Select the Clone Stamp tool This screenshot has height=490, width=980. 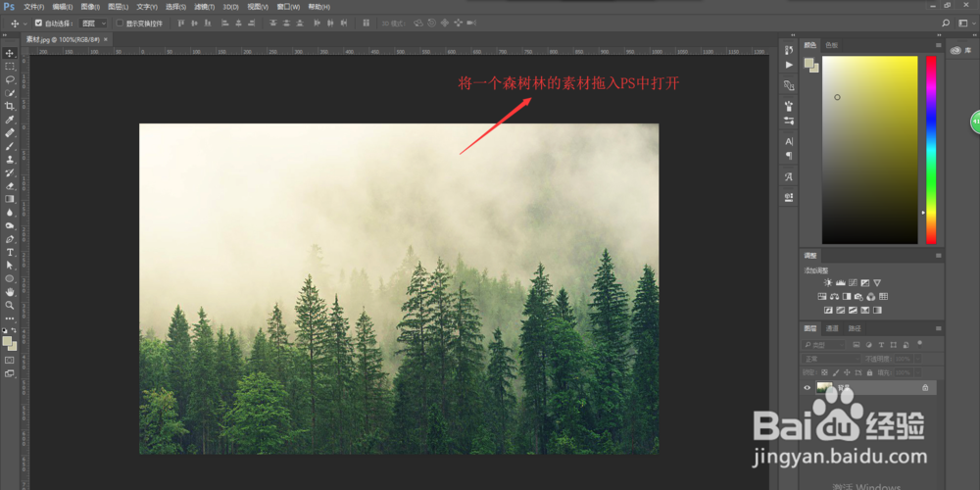tap(10, 160)
